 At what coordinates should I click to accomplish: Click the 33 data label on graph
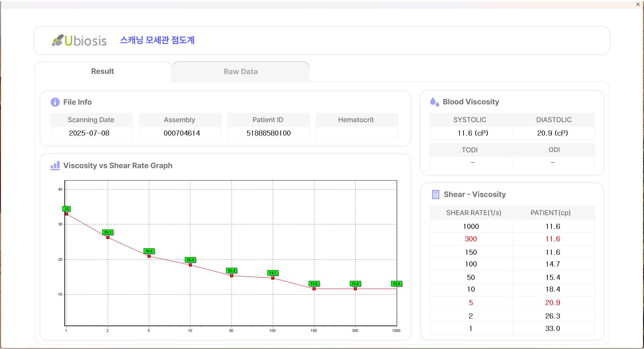(x=66, y=209)
